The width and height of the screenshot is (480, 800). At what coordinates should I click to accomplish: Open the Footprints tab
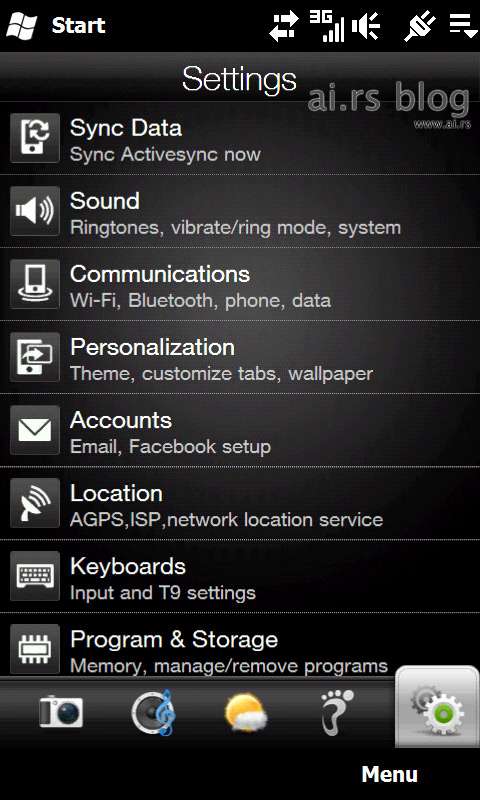[x=337, y=713]
